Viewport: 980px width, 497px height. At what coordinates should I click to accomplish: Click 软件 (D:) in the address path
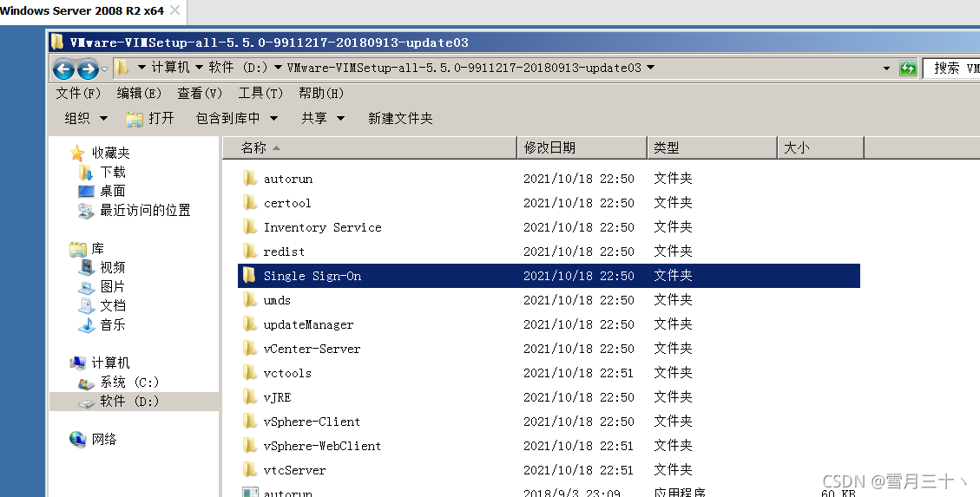238,68
